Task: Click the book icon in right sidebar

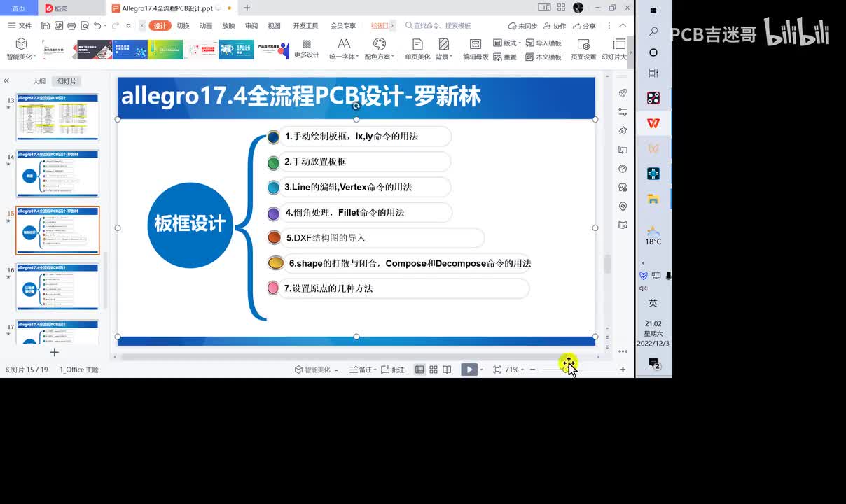Action: pos(623,225)
